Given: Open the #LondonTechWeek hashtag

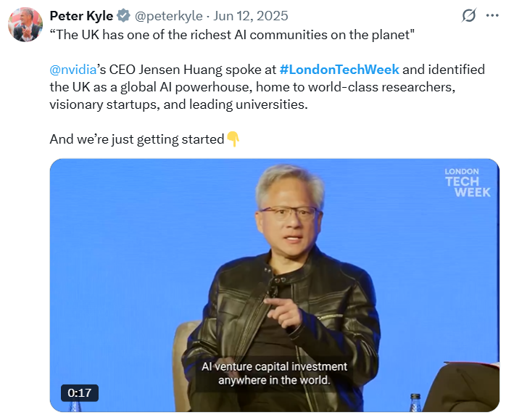Looking at the screenshot, I should pos(339,70).
